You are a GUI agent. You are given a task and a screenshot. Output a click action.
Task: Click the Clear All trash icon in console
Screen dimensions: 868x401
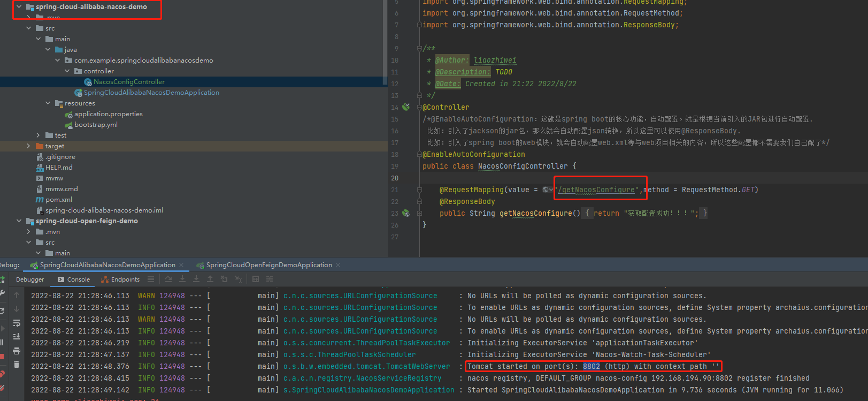tap(17, 365)
